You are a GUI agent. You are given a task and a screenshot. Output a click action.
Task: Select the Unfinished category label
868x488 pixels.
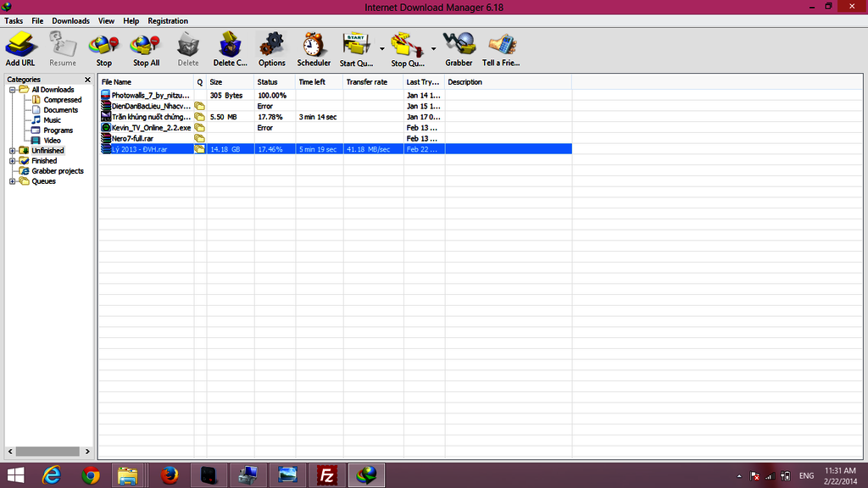coord(47,151)
